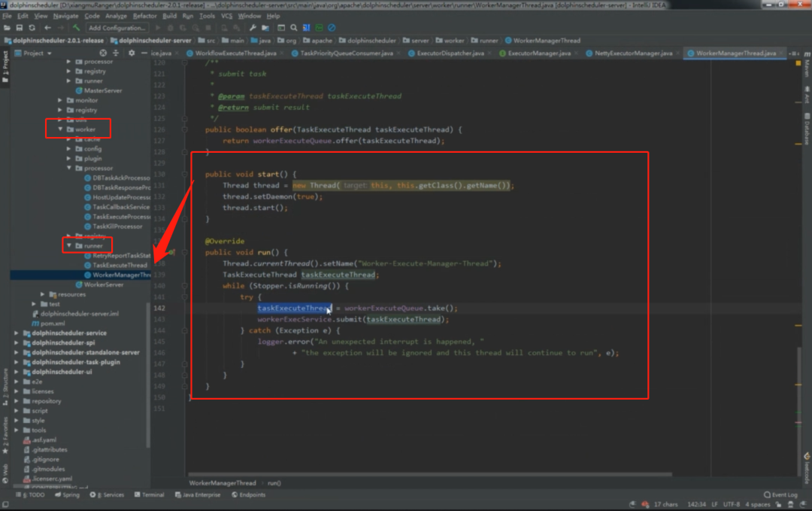This screenshot has height=511, width=812.
Task: Open the Navigate menu
Action: pos(65,16)
